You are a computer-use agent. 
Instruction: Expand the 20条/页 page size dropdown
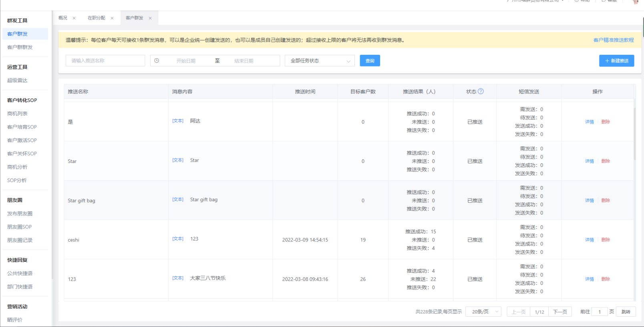pos(483,312)
